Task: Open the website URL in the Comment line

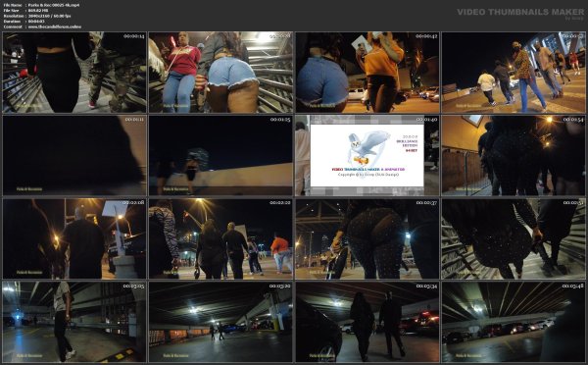Action: [55, 26]
